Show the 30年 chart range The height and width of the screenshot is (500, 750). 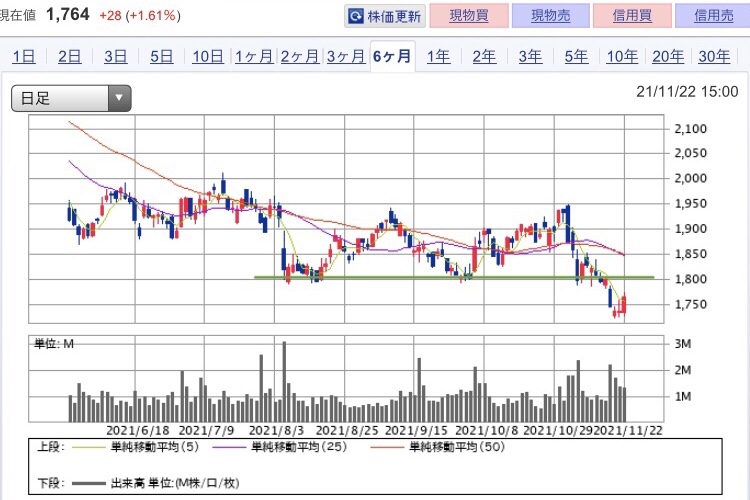pos(714,56)
